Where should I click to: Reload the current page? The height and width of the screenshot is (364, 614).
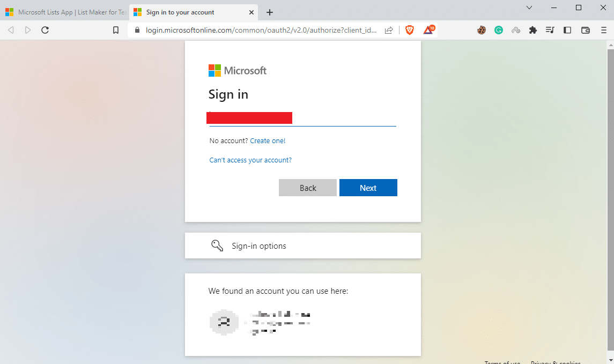(45, 30)
